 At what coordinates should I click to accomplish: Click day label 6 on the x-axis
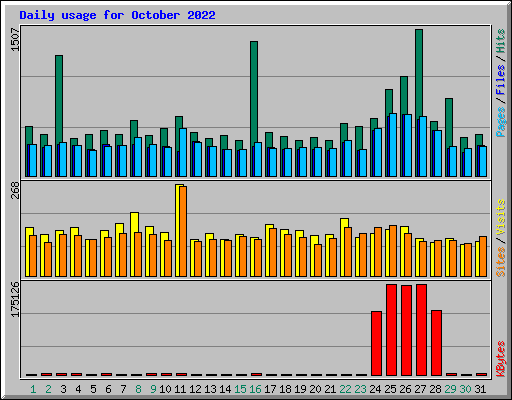tap(108, 389)
